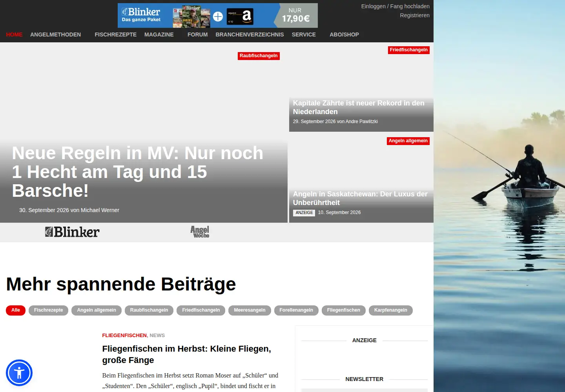Click the ANZEIGE badge on Saskatchewan article
The width and height of the screenshot is (565, 392).
click(x=304, y=213)
